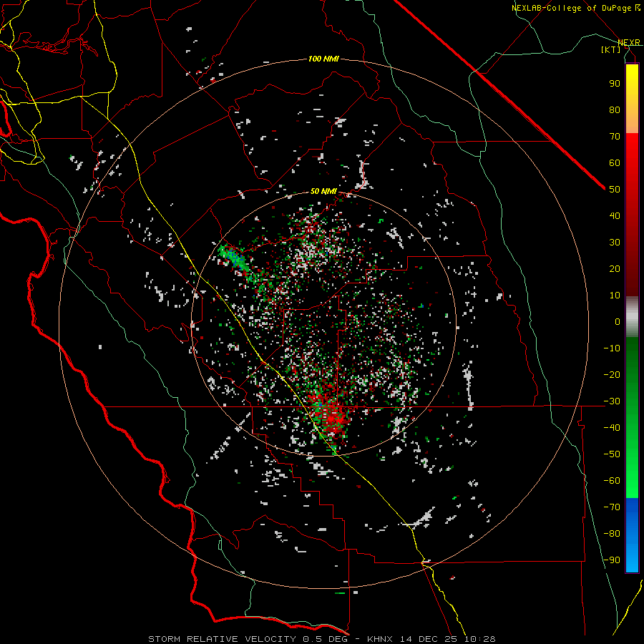644x644 pixels.
Task: Click the -60 value on velocity scale
Action: 612,481
